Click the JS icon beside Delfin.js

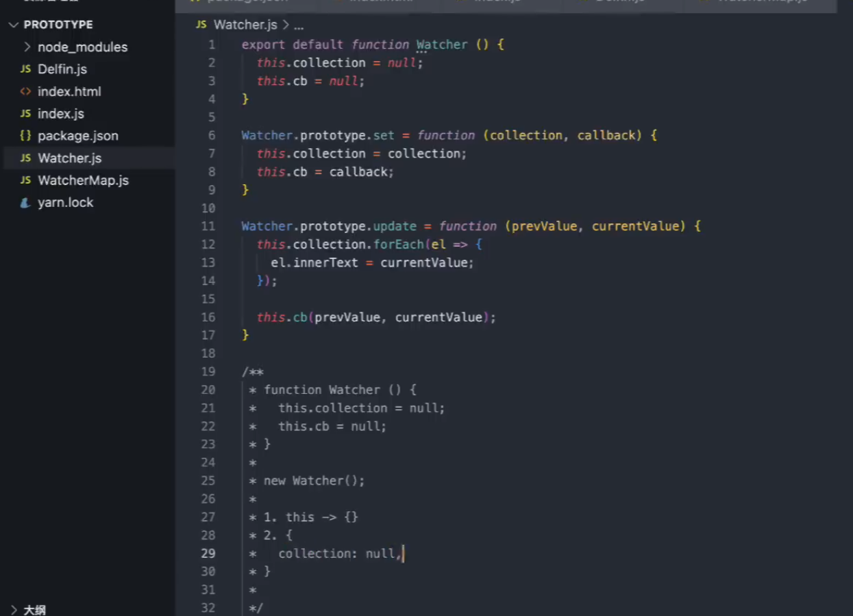point(25,69)
